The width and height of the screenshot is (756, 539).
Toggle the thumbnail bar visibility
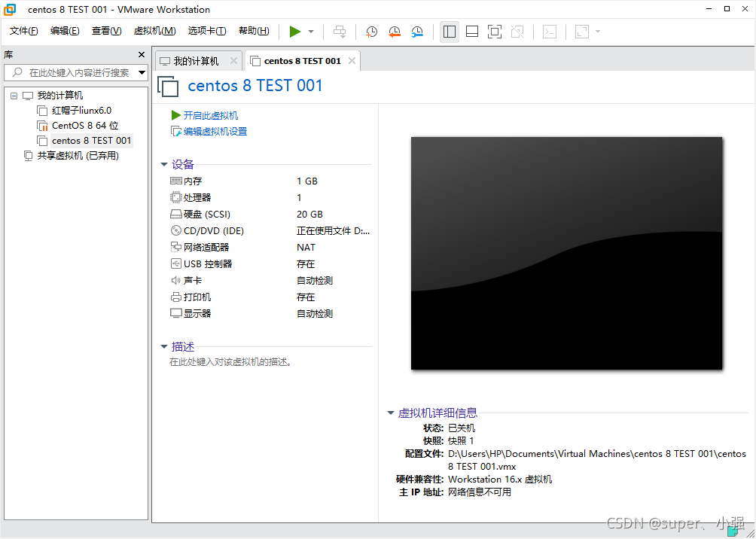click(471, 32)
